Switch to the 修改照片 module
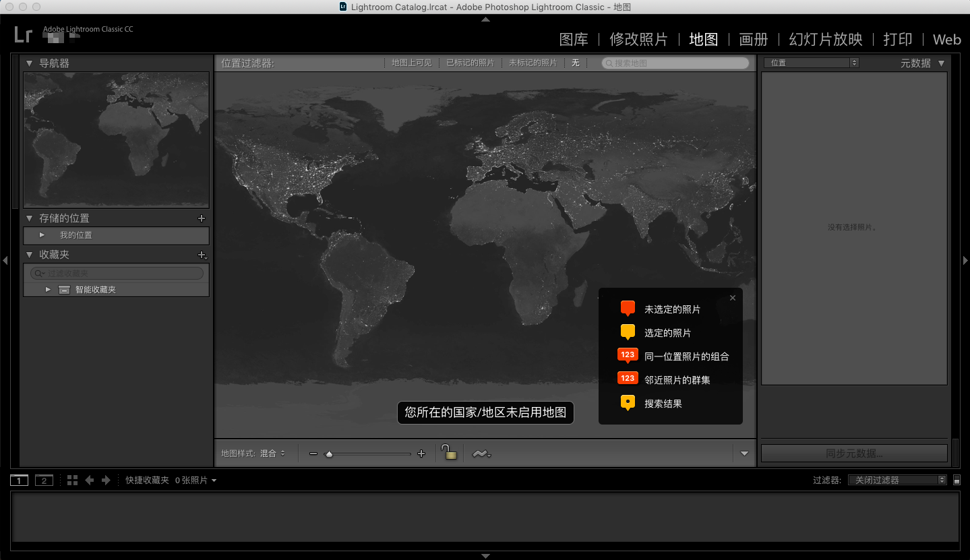Screen dimensions: 970x560 point(638,39)
